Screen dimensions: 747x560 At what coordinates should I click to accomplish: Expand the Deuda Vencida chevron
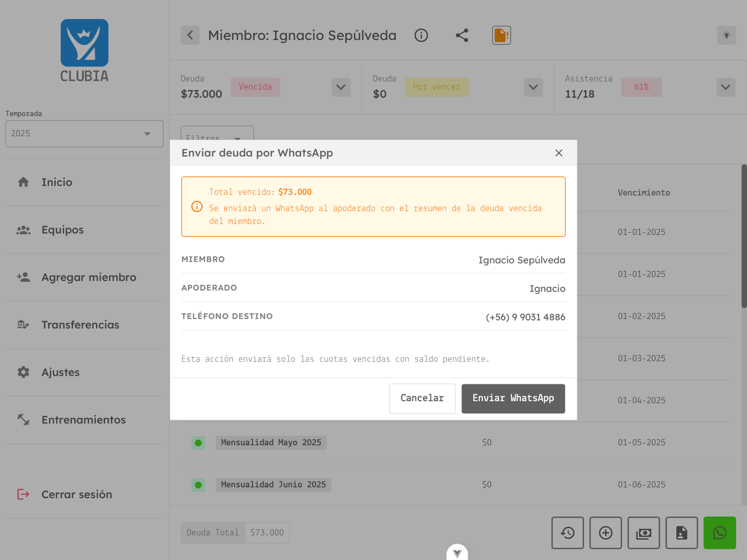point(341,87)
